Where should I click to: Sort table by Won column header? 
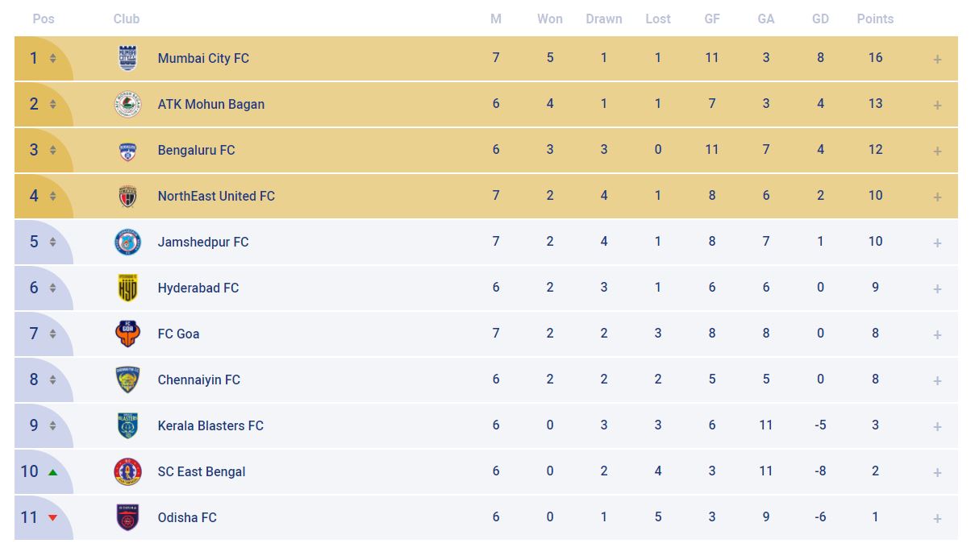tap(550, 19)
